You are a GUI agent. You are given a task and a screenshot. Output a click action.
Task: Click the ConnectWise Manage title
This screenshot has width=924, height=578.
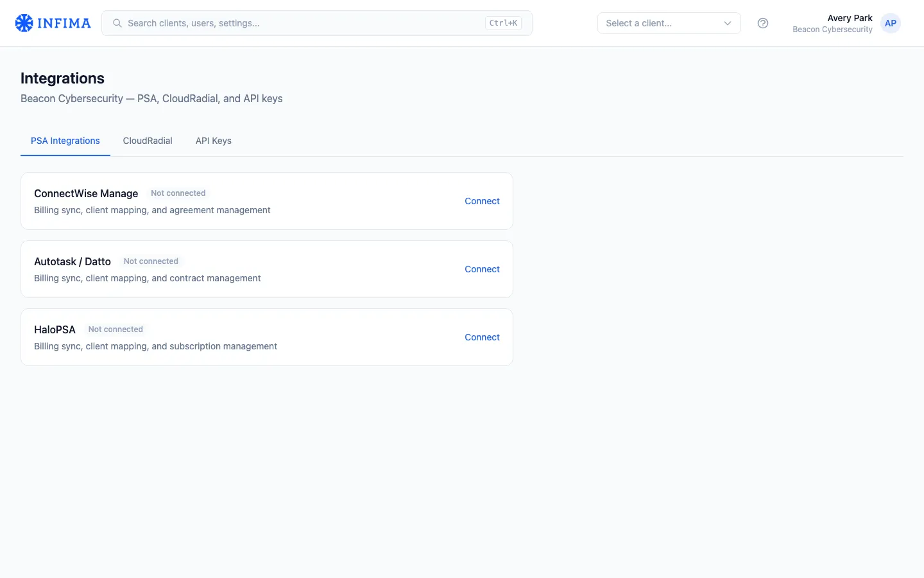86,193
